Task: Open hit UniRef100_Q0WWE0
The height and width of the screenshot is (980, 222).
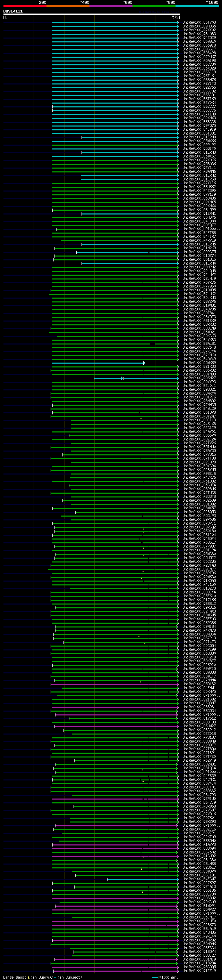Action: [x=199, y=41]
